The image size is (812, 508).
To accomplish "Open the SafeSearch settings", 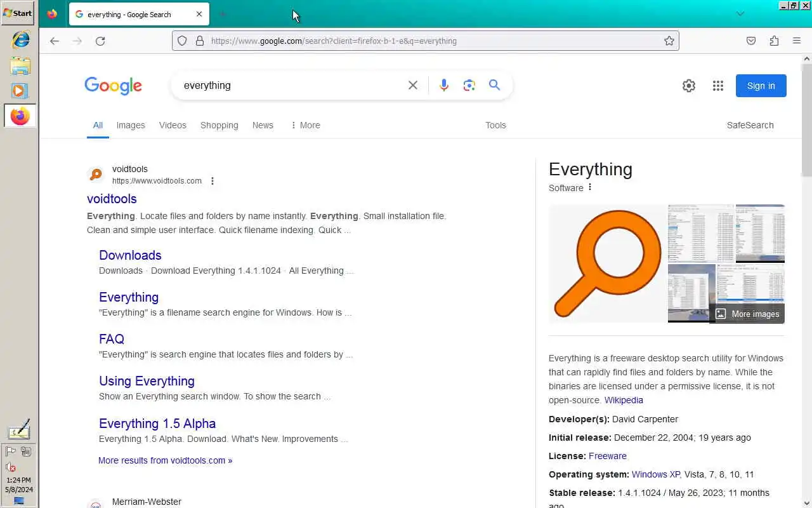I will pos(750,125).
